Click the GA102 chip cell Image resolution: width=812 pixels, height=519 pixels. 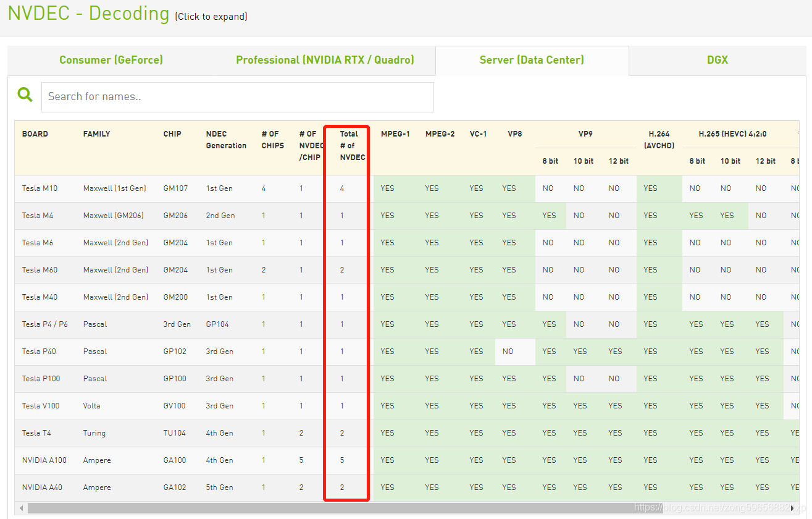175,487
